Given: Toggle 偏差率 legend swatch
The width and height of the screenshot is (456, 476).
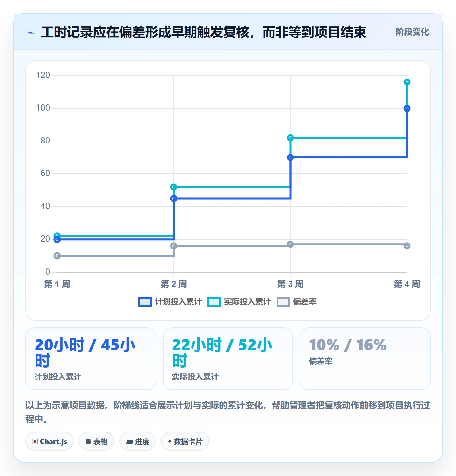Looking at the screenshot, I should point(283,302).
